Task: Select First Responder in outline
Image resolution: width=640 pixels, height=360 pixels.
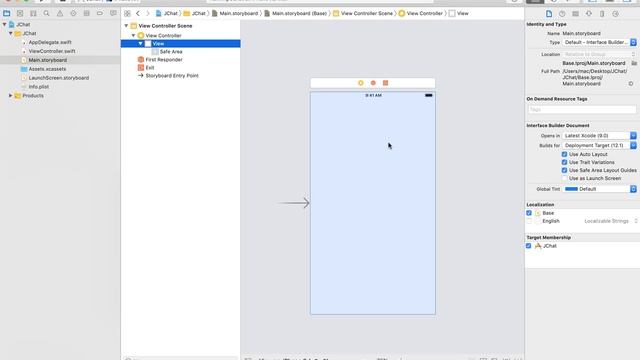Action: (x=164, y=60)
